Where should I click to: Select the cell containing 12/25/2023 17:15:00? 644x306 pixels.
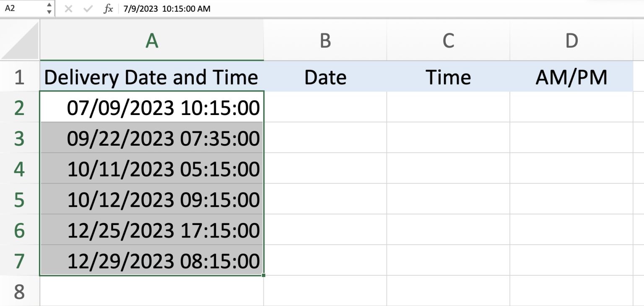point(151,230)
